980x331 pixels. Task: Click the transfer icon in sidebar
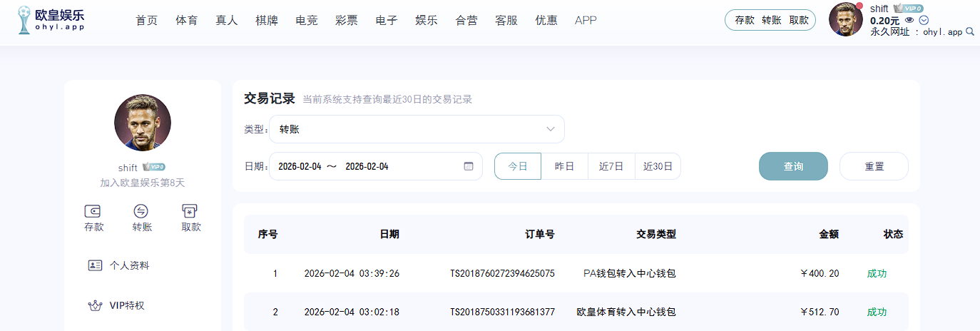141,211
